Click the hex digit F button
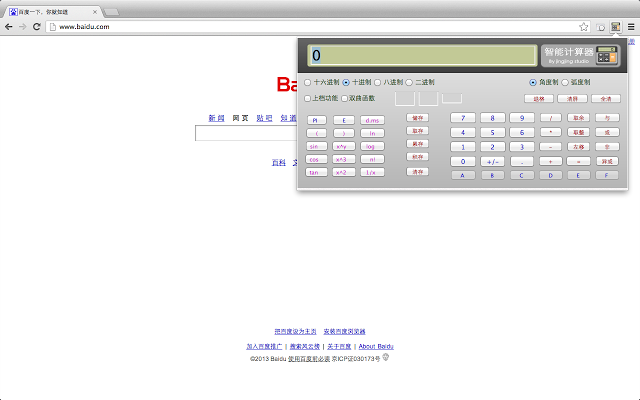Screen dimensions: 640x400 tap(607, 176)
